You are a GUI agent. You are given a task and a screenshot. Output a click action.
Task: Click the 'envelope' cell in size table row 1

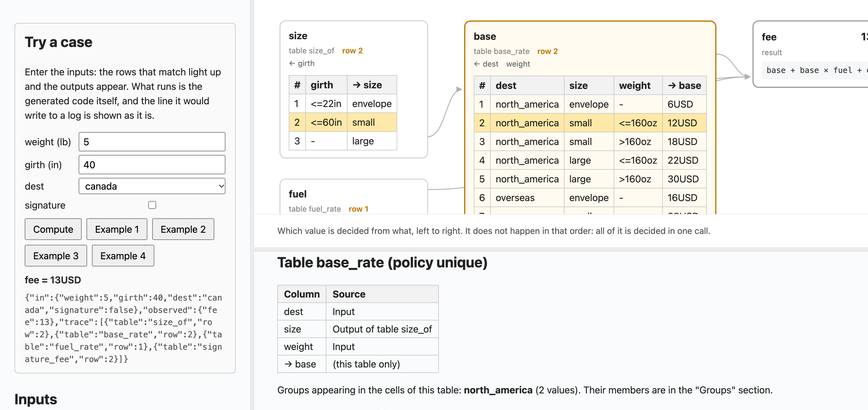point(372,103)
